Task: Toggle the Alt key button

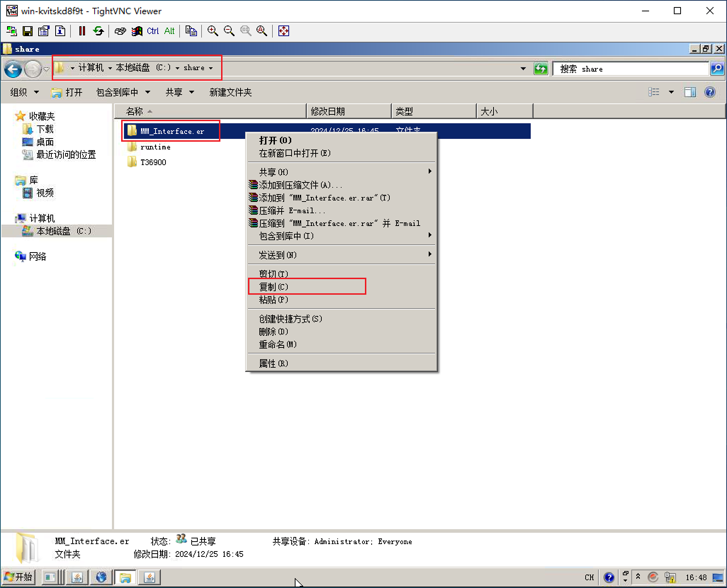Action: coord(169,31)
